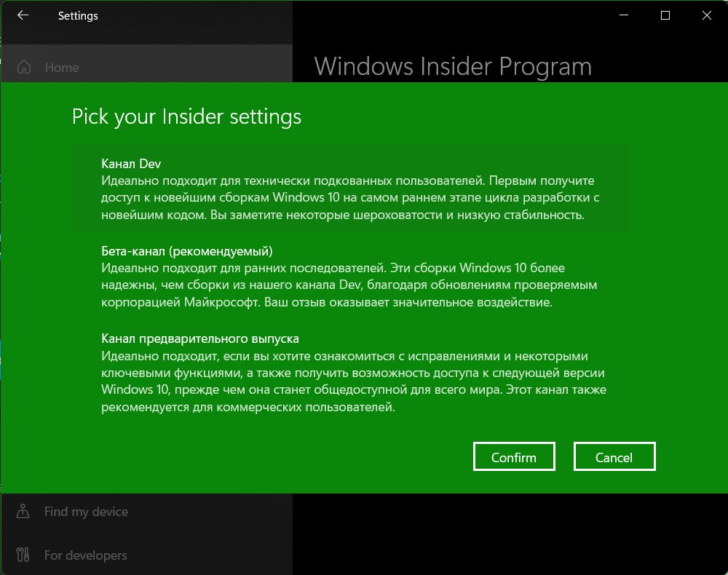Maximize the Settings window
Screen dimensions: 728x575
pos(665,15)
